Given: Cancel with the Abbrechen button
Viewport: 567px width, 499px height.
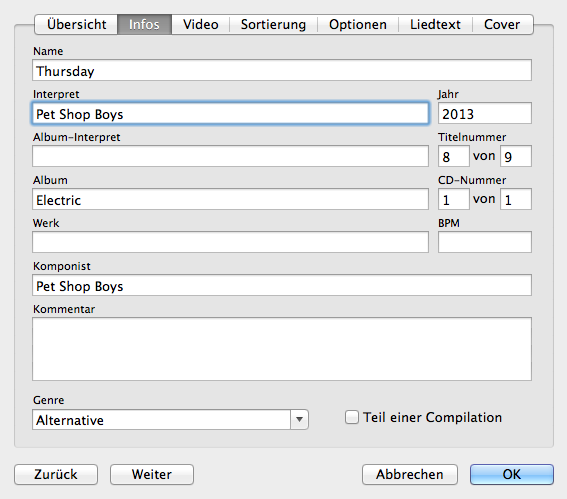Looking at the screenshot, I should pos(410,474).
